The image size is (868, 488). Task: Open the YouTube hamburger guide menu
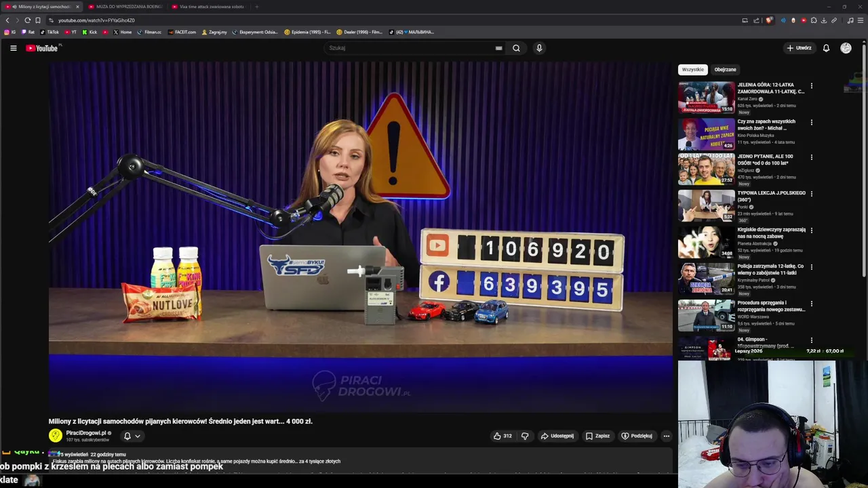pyautogui.click(x=13, y=48)
